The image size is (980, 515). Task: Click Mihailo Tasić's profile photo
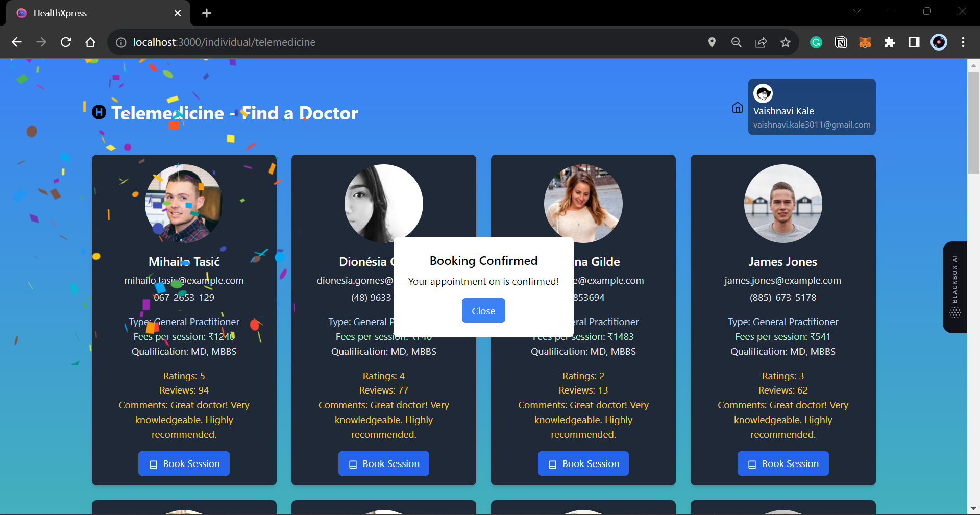(184, 203)
